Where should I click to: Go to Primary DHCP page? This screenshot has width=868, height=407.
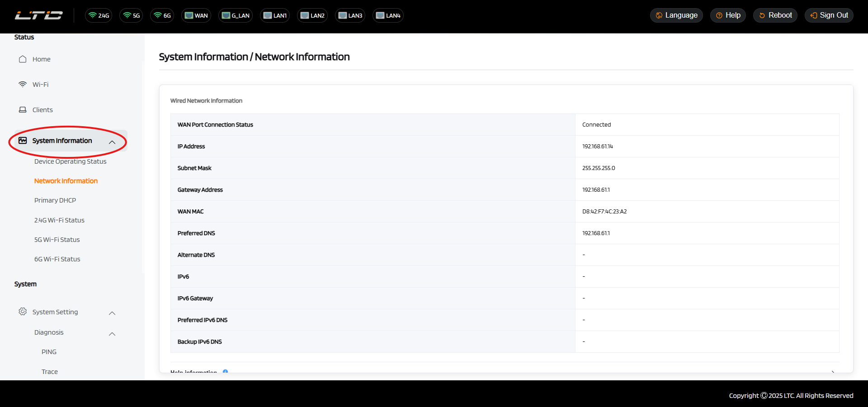click(x=55, y=200)
